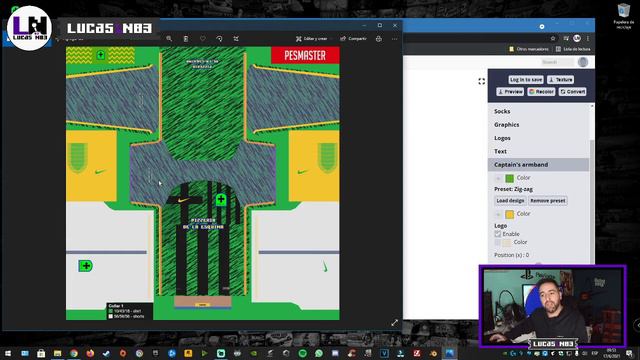Image resolution: width=640 pixels, height=360 pixels.
Task: Click the Photos app icon in the taskbar
Action: pyautogui.click(x=450, y=353)
